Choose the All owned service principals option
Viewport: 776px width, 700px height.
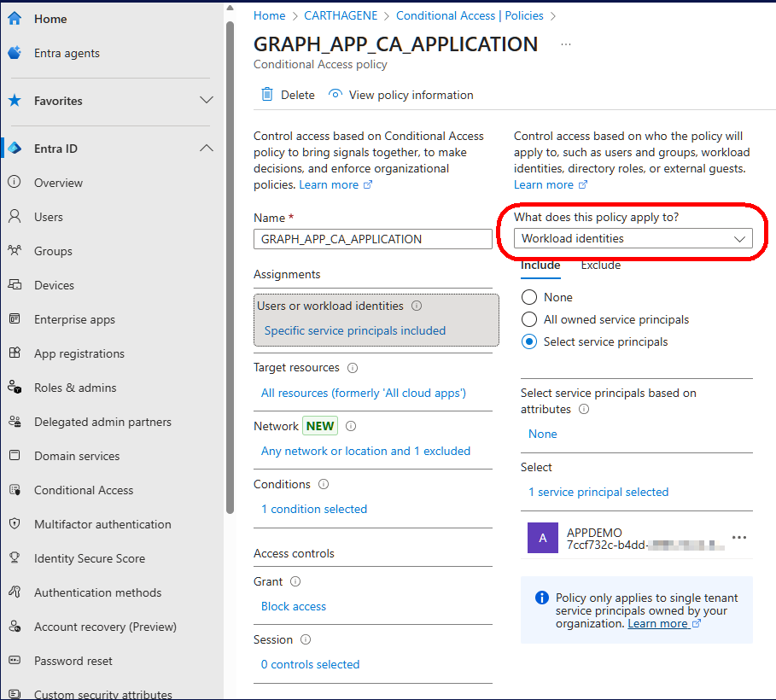(531, 319)
